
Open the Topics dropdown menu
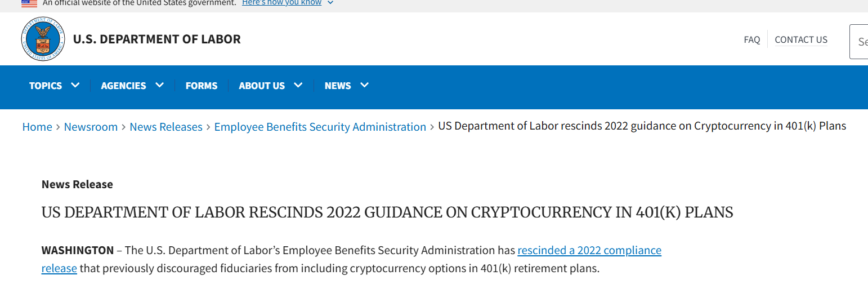pyautogui.click(x=55, y=86)
